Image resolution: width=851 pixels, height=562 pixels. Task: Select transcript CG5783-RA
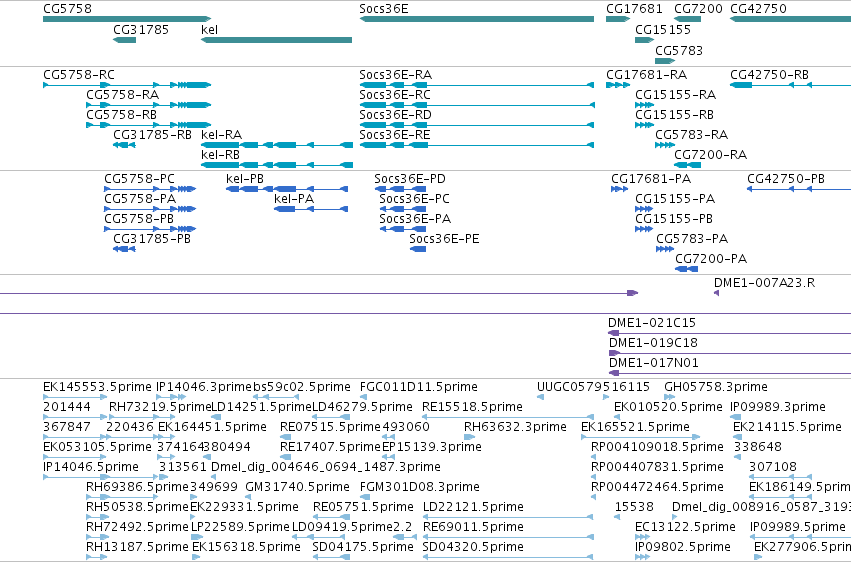tap(665, 145)
